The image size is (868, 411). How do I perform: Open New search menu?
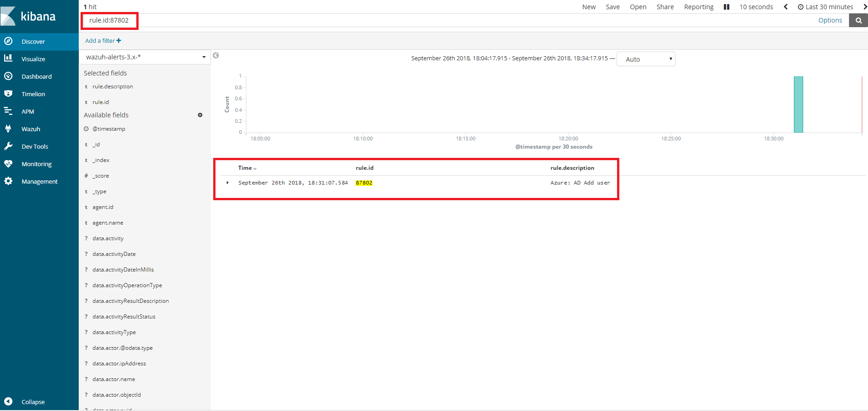tap(589, 7)
